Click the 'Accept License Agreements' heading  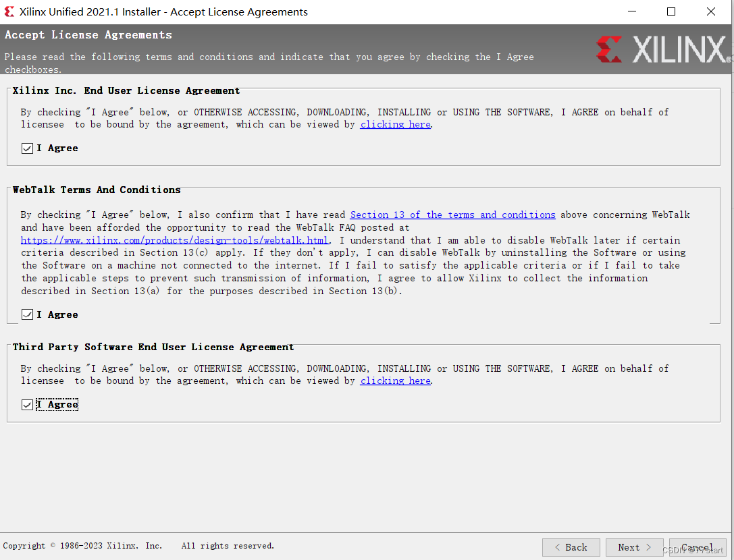pyautogui.click(x=88, y=35)
